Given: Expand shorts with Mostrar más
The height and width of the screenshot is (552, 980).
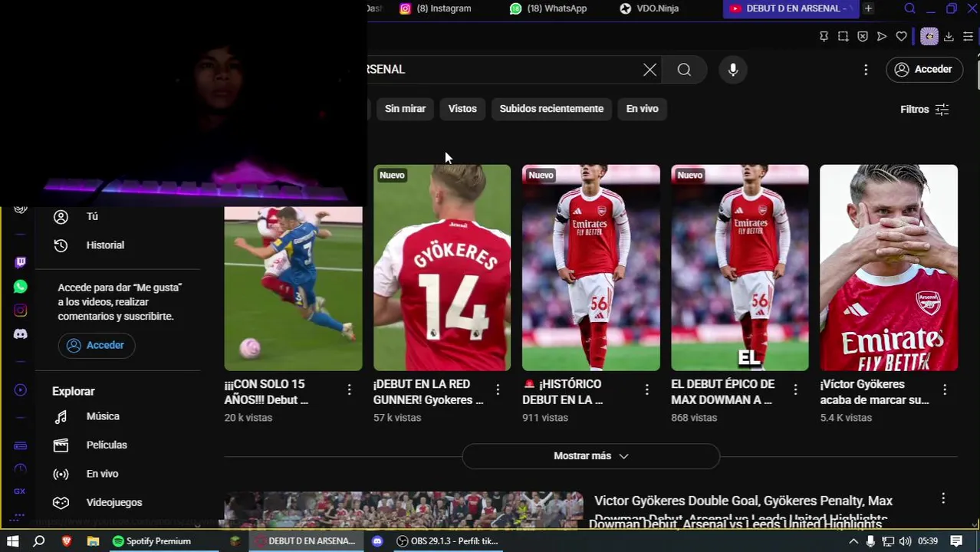Looking at the screenshot, I should point(590,456).
